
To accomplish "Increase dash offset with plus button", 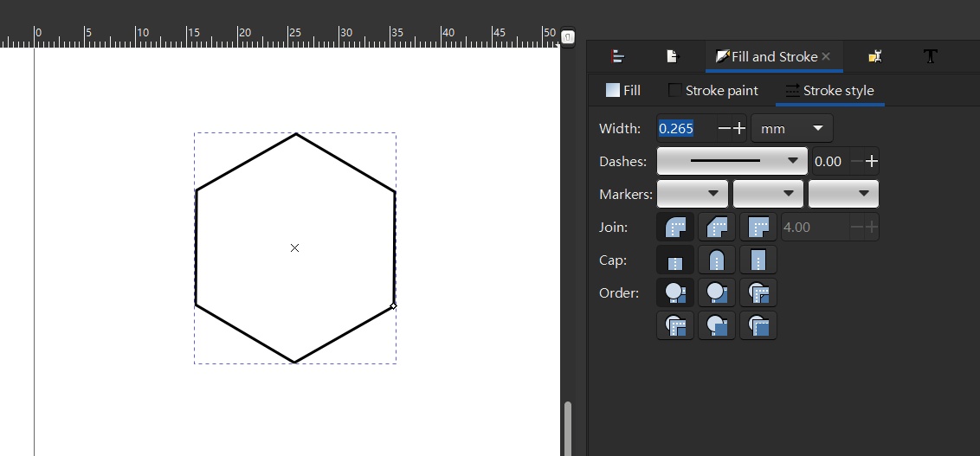I will pos(872,161).
